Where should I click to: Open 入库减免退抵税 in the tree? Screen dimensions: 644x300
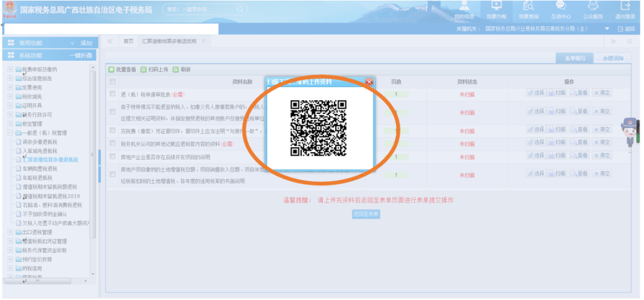(39, 151)
